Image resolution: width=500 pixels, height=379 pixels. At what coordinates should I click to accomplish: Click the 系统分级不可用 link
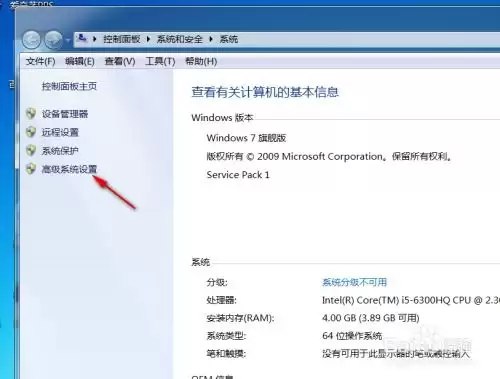click(x=354, y=282)
